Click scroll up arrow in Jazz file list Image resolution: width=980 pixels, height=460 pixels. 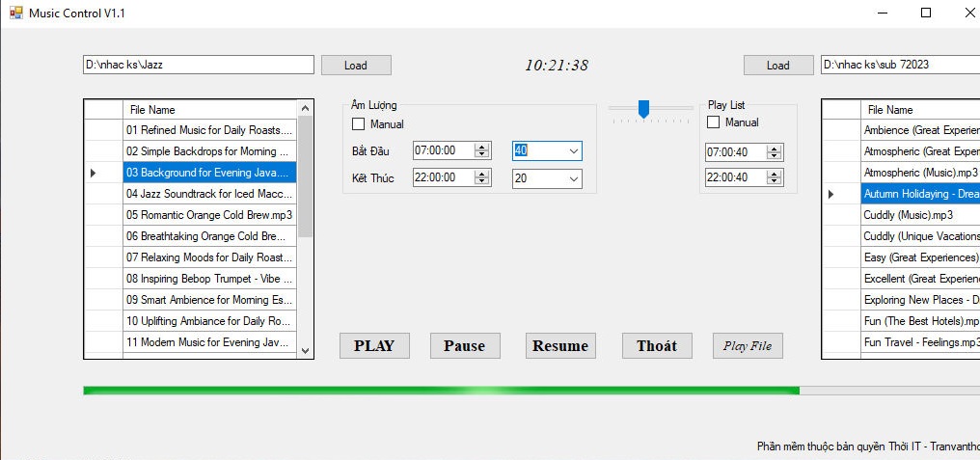pos(306,109)
